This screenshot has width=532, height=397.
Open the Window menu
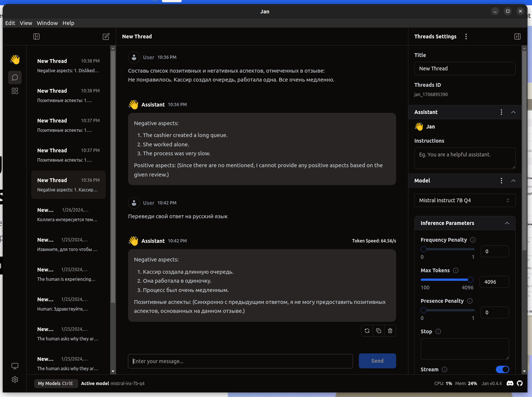point(47,23)
